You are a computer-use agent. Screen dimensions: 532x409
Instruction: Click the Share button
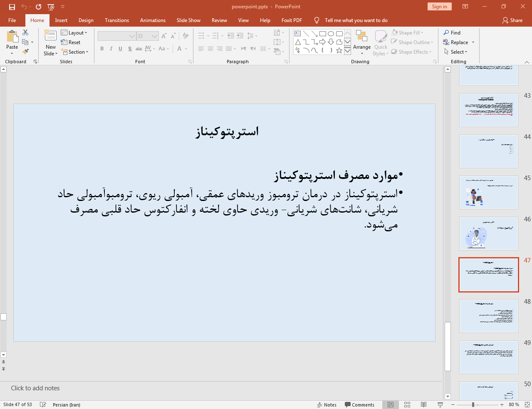[512, 20]
